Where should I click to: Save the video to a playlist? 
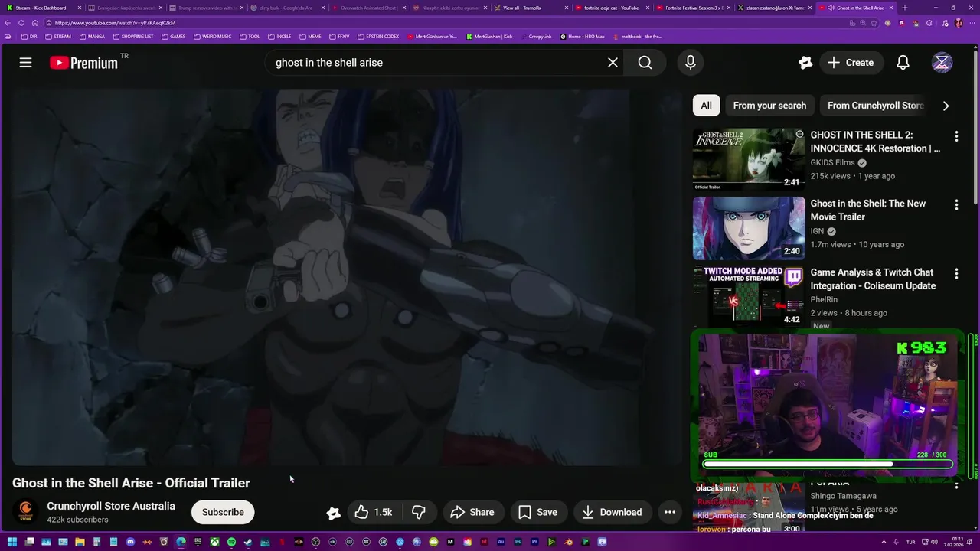538,512
